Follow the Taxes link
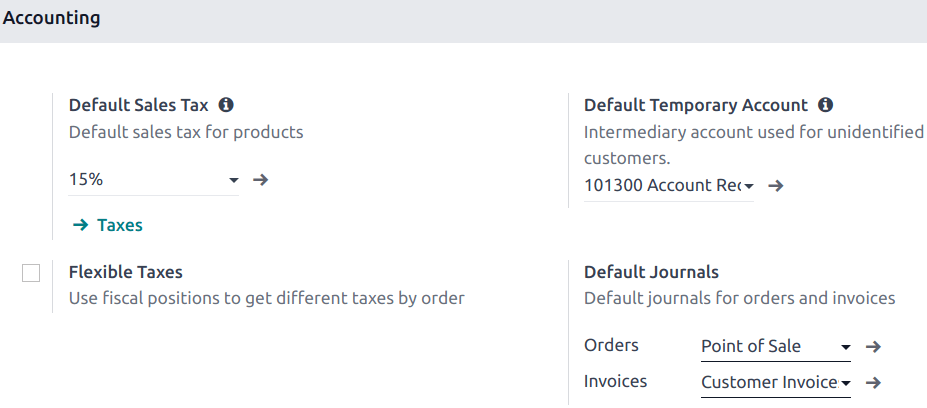 108,225
